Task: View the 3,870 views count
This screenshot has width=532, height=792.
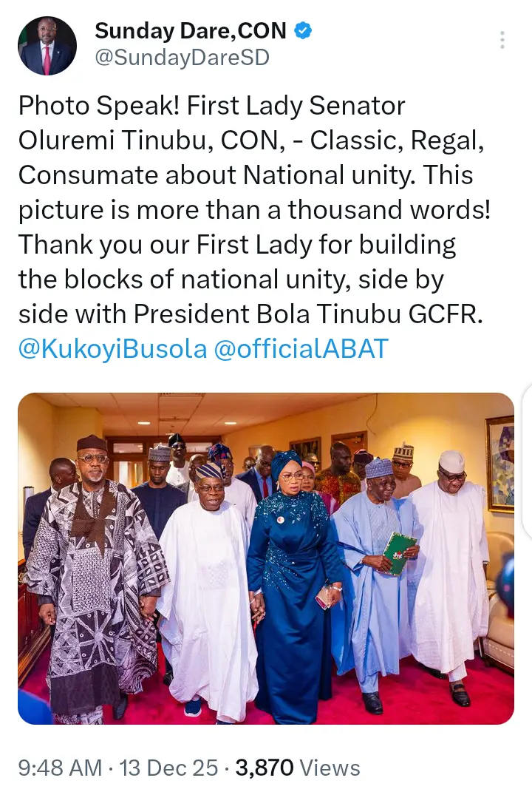Action: [265, 768]
